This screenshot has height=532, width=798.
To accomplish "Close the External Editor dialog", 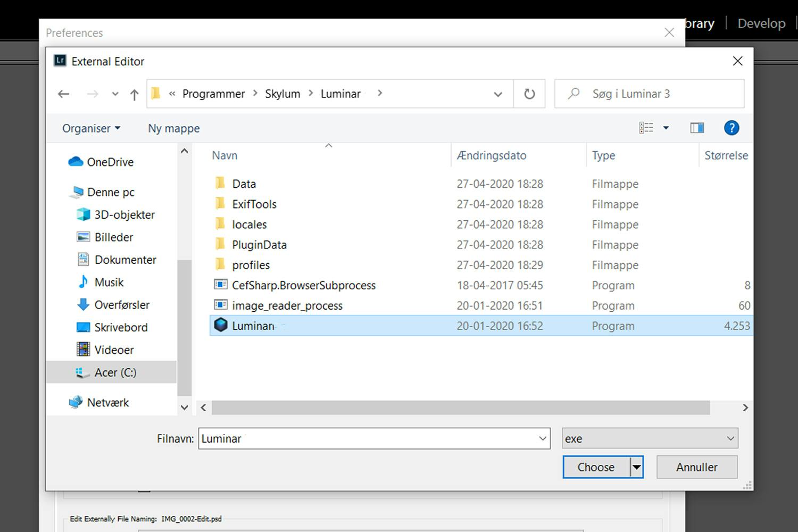I will [737, 61].
